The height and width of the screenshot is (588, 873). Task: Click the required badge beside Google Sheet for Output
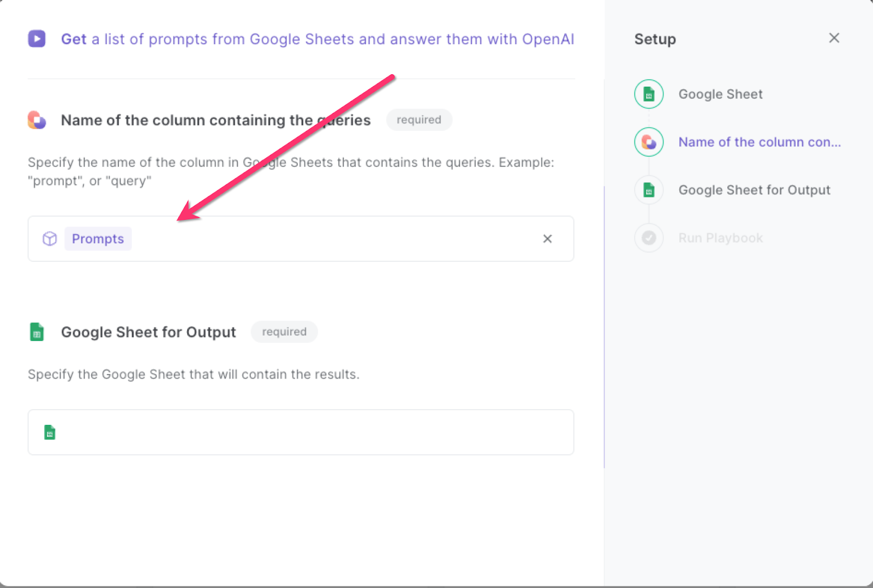(284, 331)
